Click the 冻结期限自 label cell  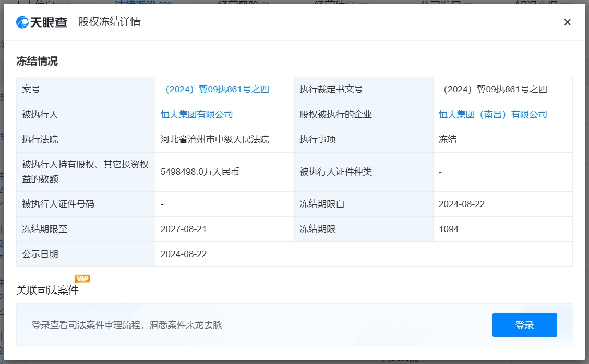[x=364, y=204]
